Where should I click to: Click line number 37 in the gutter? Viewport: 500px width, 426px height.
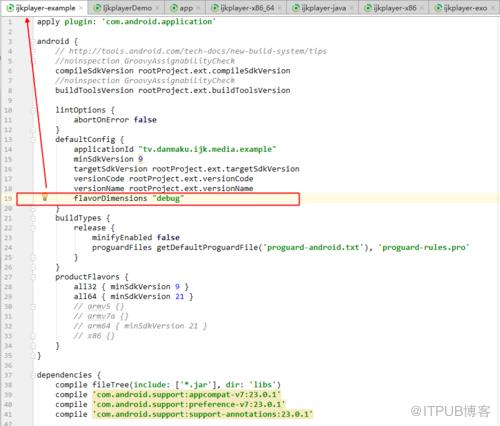tap(8, 375)
